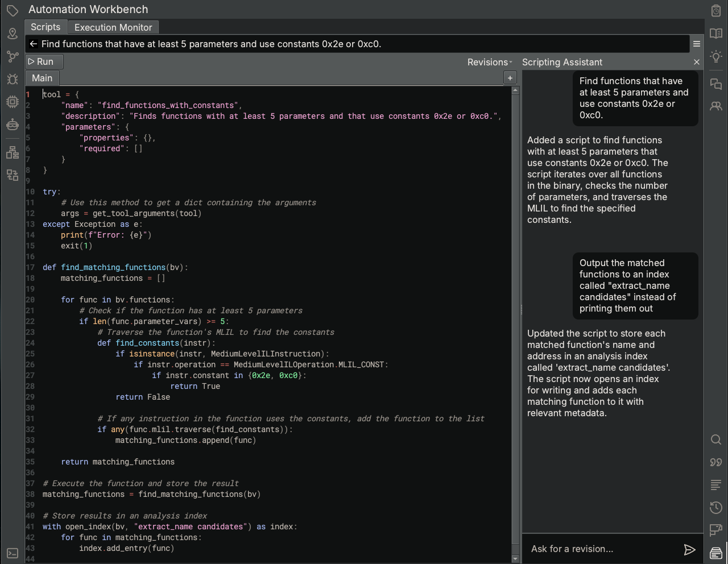Click the 'index.add_entry(func)' line
Image resolution: width=728 pixels, height=564 pixels.
(127, 548)
